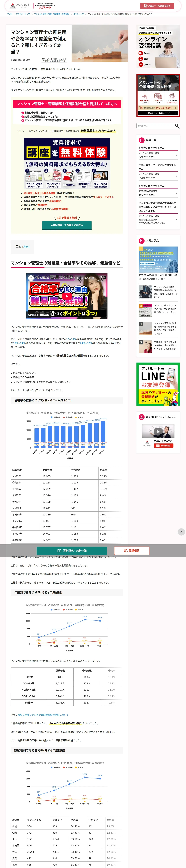This screenshot has height=868, width=186.
Task: Click the scroll-to-top arrow button
Action: click(x=181, y=532)
